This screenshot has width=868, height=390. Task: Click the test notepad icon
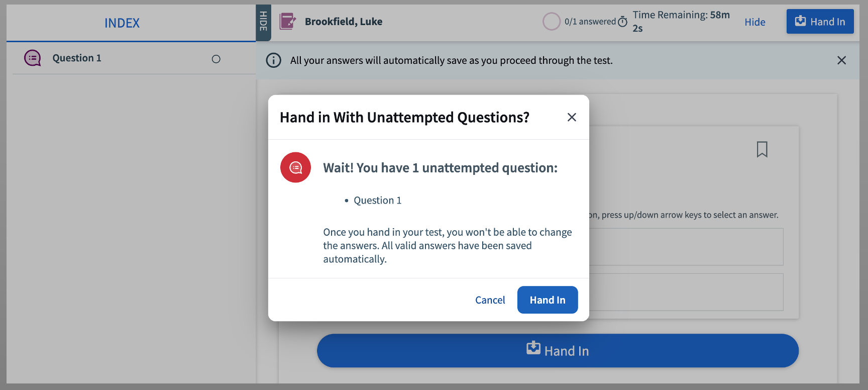288,22
